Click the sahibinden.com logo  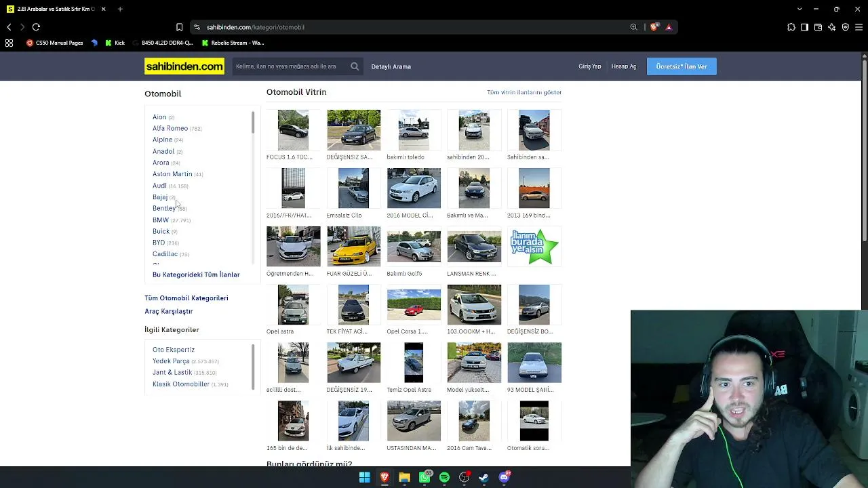[184, 66]
